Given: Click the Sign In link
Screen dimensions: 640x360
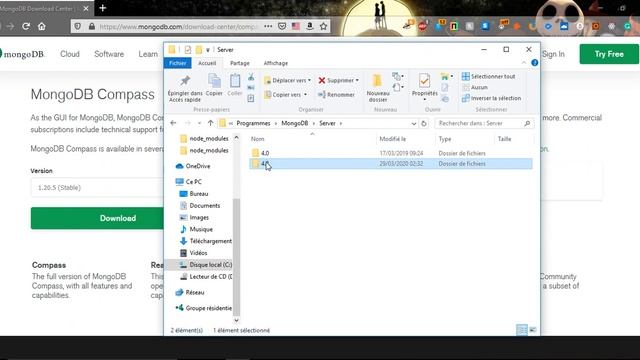Looking at the screenshot, I should click(553, 54).
